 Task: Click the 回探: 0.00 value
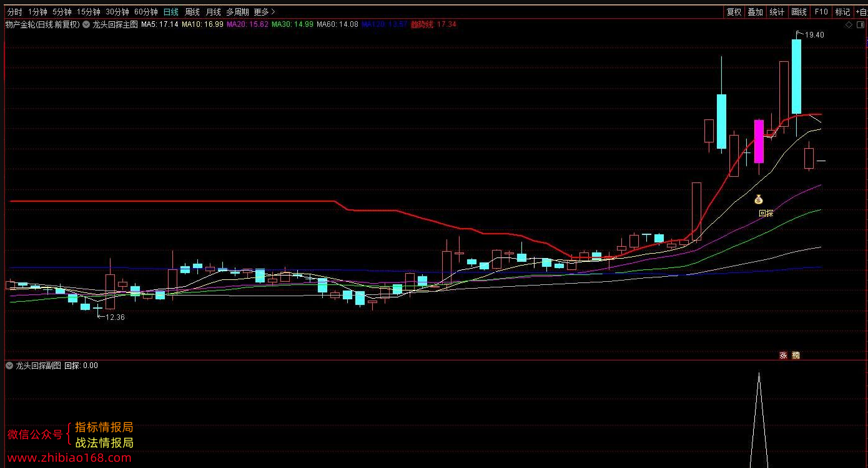tap(81, 366)
